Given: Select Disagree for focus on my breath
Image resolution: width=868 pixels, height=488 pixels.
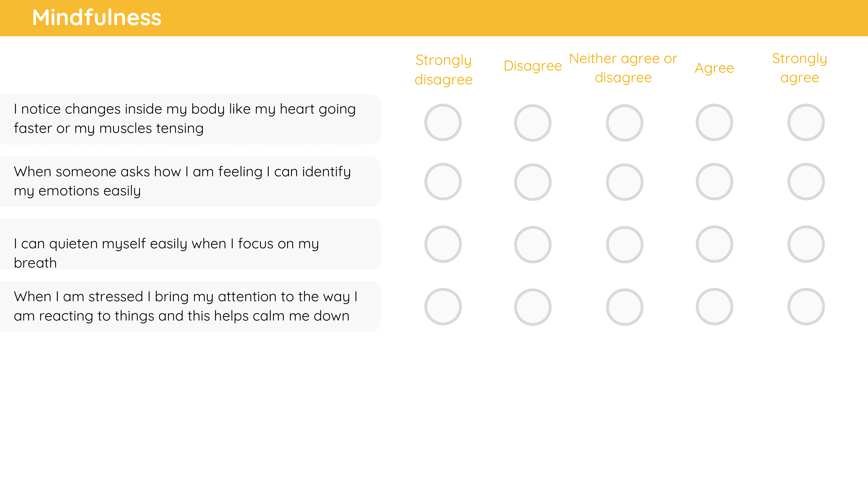Looking at the screenshot, I should tap(532, 244).
